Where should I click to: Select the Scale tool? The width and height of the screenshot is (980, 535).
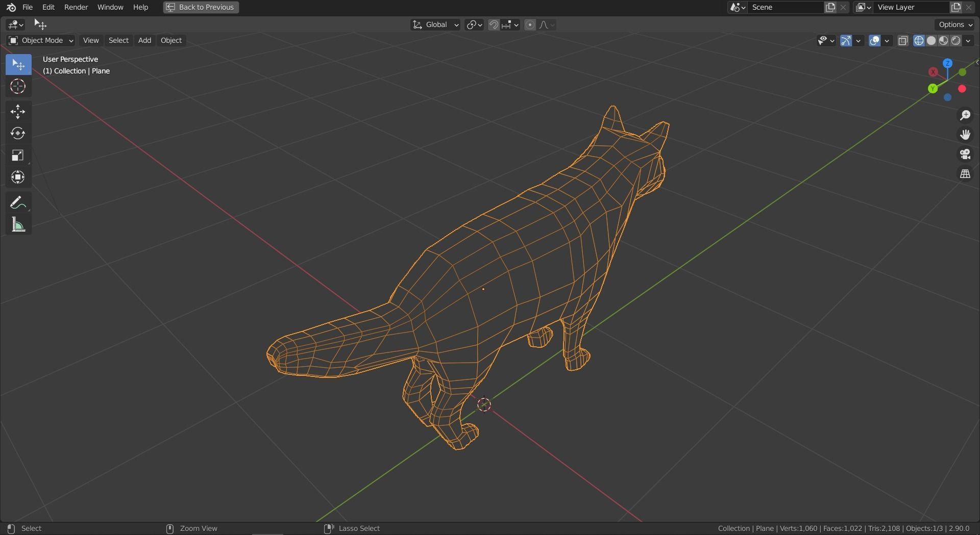coord(18,156)
